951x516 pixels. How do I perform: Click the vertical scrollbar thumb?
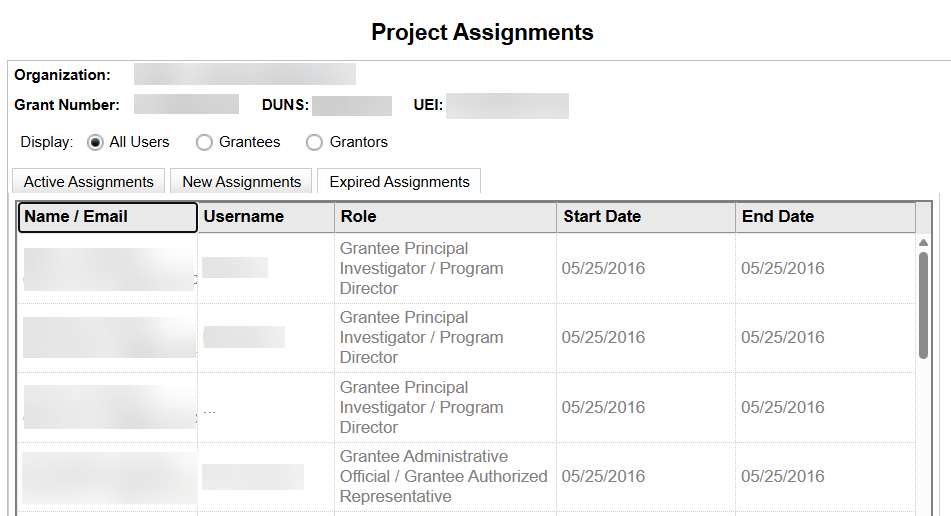(924, 305)
